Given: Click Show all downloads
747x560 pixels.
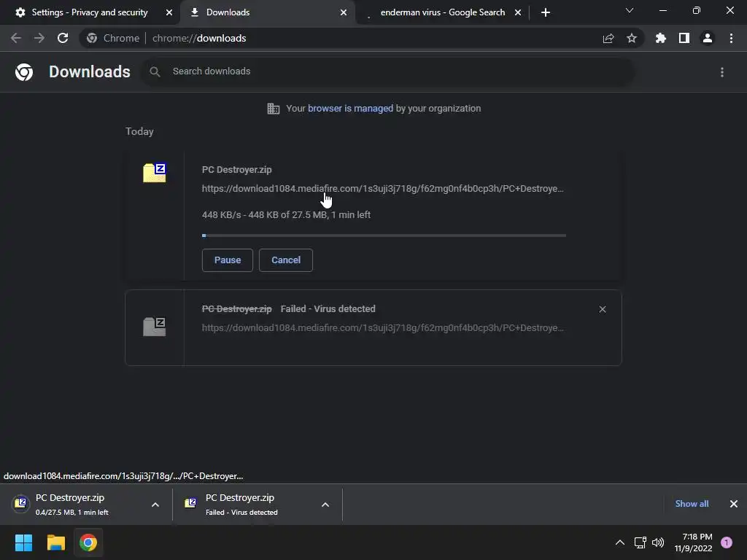Looking at the screenshot, I should (692, 504).
